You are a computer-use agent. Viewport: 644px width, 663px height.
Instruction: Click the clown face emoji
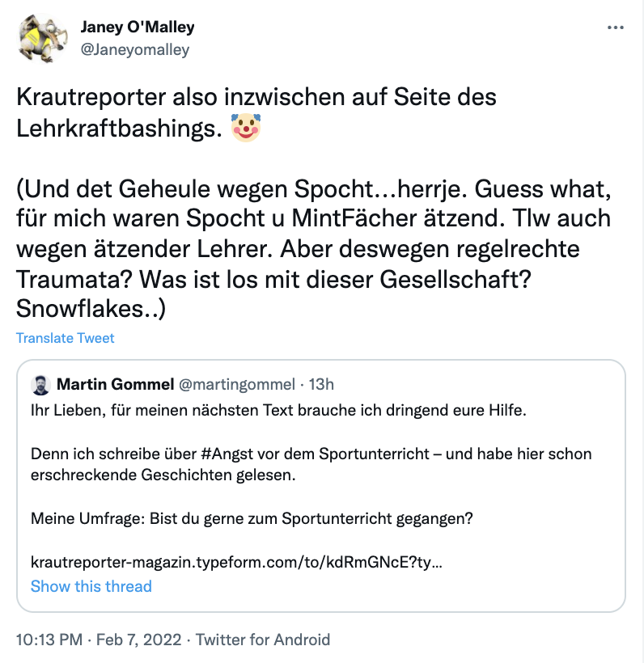click(x=246, y=128)
